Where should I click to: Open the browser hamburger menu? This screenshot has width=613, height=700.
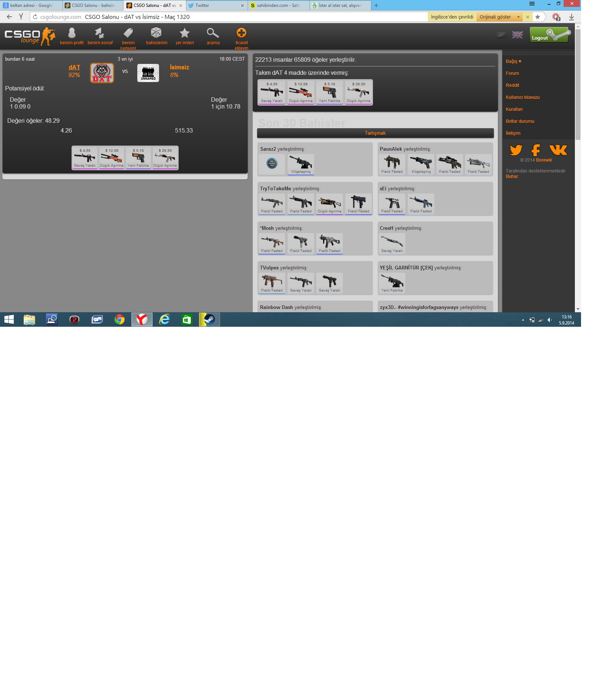[532, 4]
